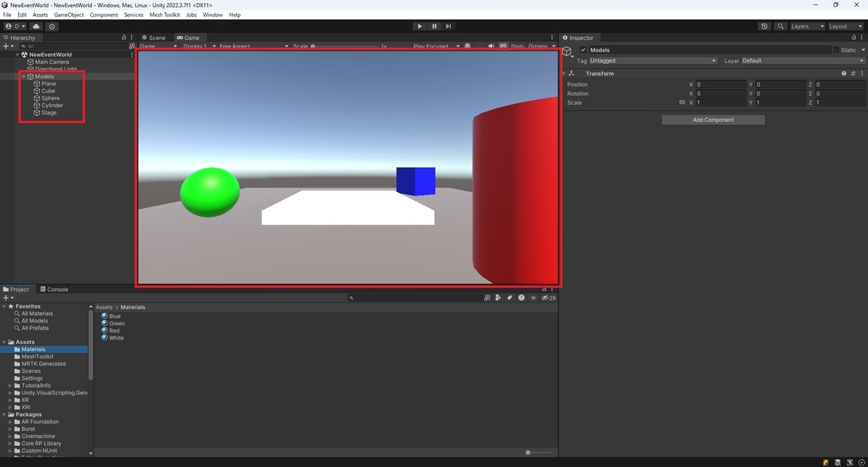The width and height of the screenshot is (868, 467).
Task: Open the Layer dropdown showing Default
Action: (802, 61)
